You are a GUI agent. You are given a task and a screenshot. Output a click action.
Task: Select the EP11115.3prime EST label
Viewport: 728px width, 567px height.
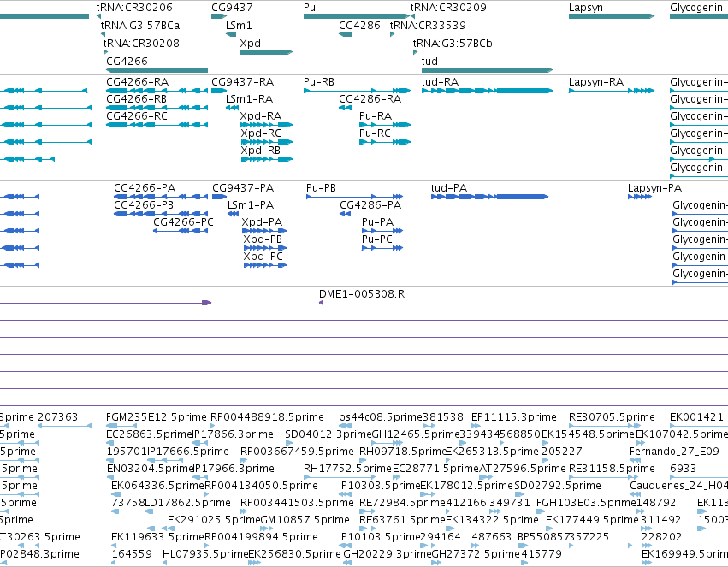click(x=514, y=417)
